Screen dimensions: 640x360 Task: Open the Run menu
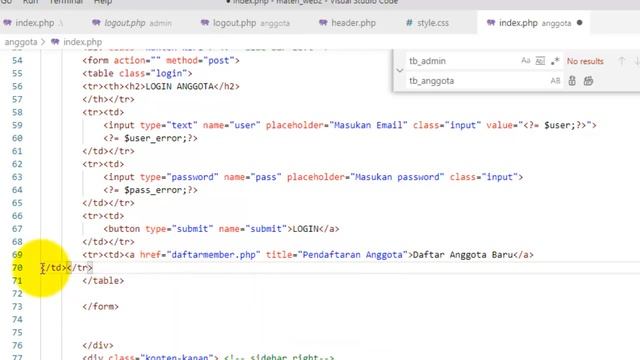click(x=30, y=2)
